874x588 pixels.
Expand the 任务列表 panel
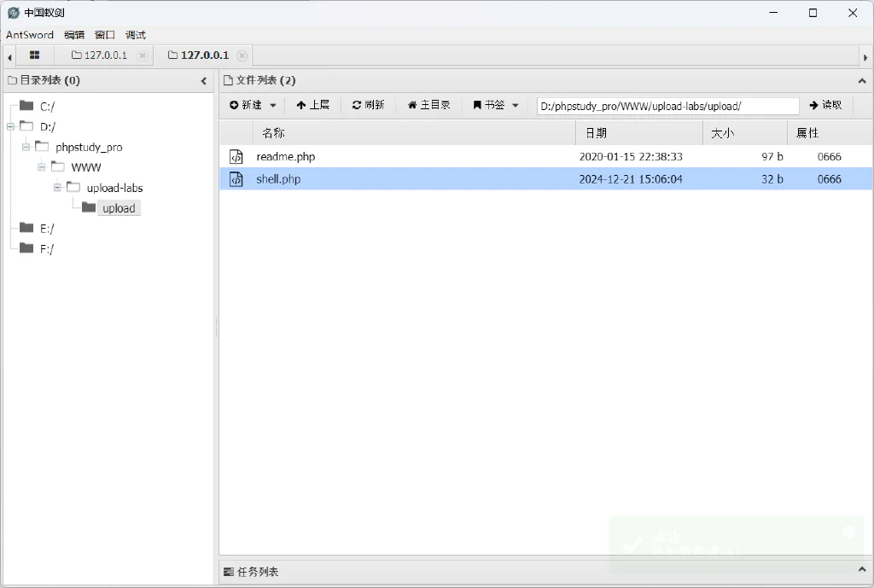coord(862,569)
